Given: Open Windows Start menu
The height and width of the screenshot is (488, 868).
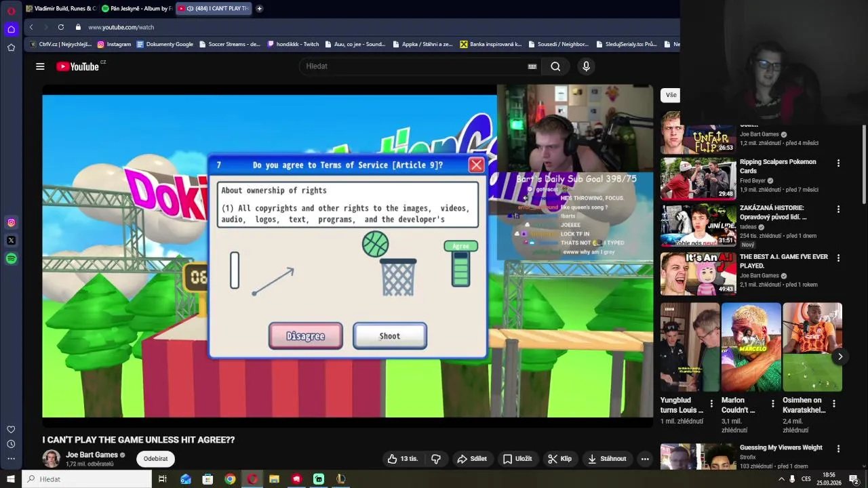Looking at the screenshot, I should [x=10, y=479].
